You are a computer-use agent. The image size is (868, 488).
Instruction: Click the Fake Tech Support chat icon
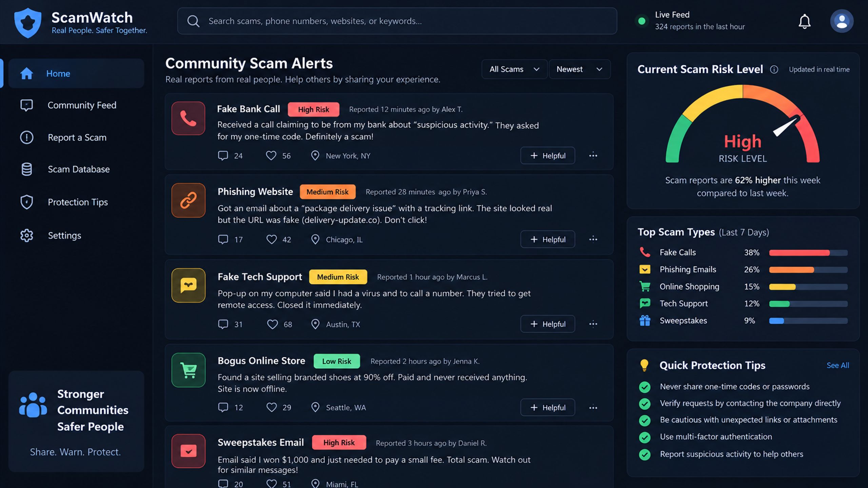pyautogui.click(x=188, y=285)
